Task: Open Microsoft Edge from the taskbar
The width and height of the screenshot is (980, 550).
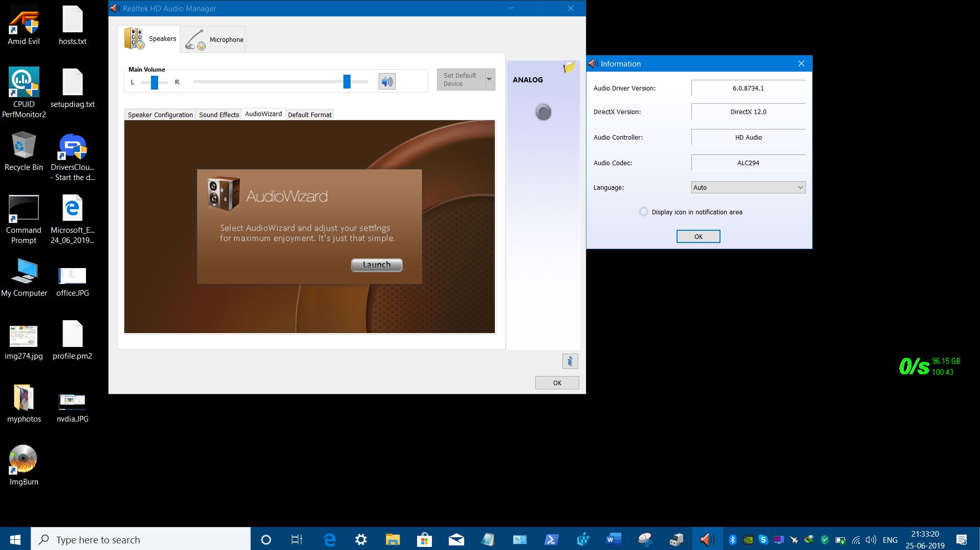Action: [329, 539]
